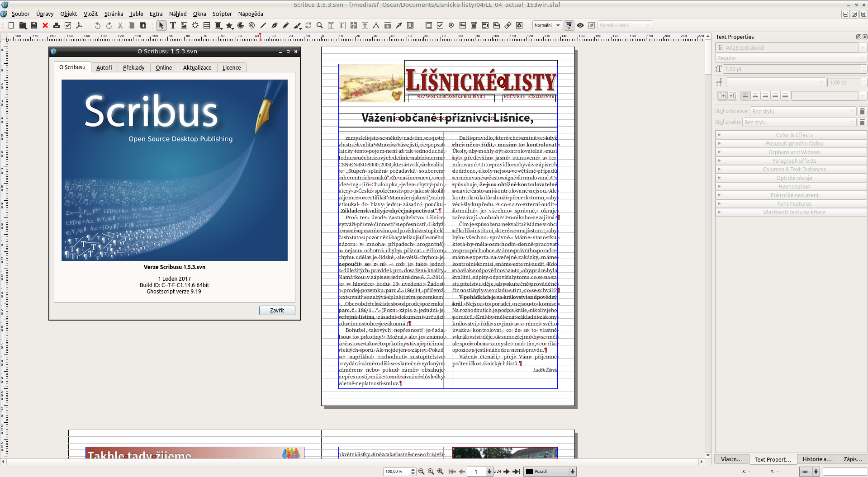Select the spiral shape tool

pyautogui.click(x=252, y=26)
